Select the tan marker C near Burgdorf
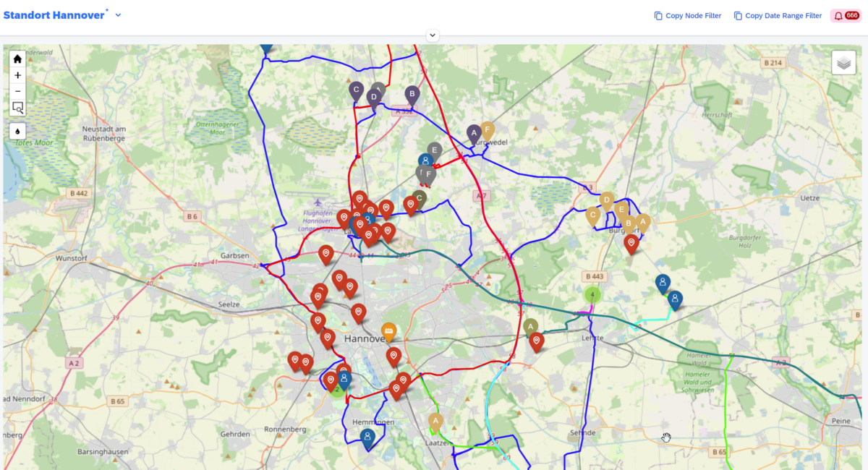This screenshot has width=868, height=470. click(593, 215)
